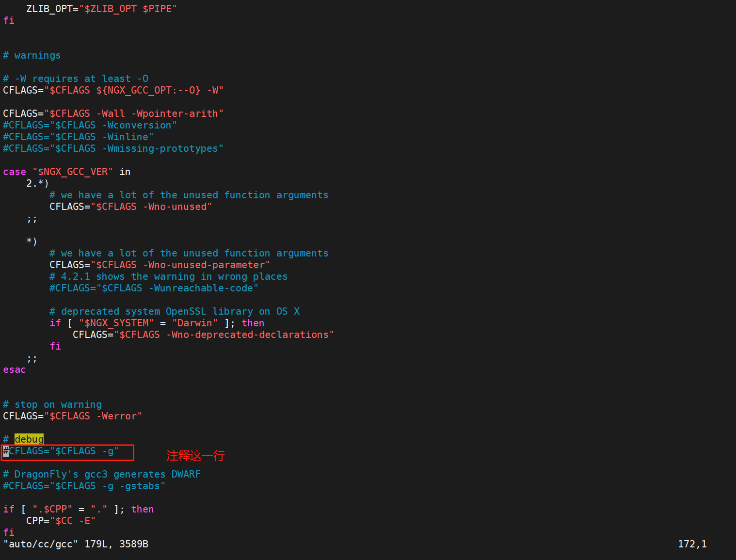Viewport: 736px width, 560px height.
Task: Click the commented -Wmissing-prototypes line
Action: point(113,148)
